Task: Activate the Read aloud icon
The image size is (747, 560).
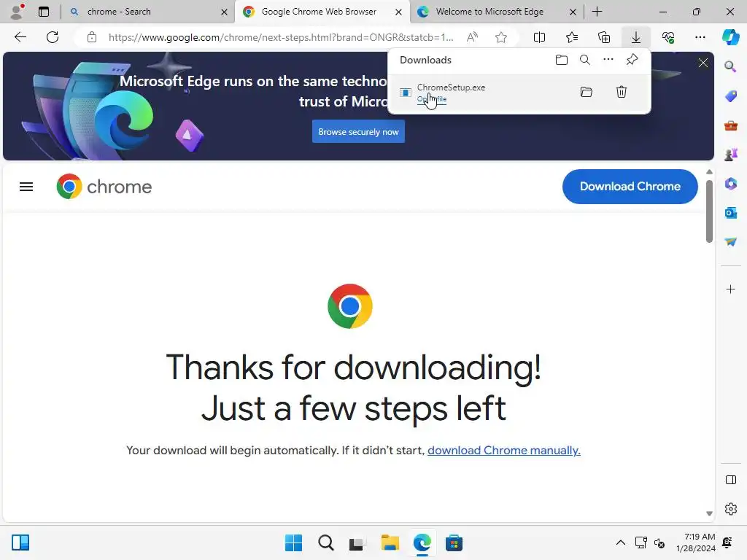Action: pyautogui.click(x=472, y=37)
